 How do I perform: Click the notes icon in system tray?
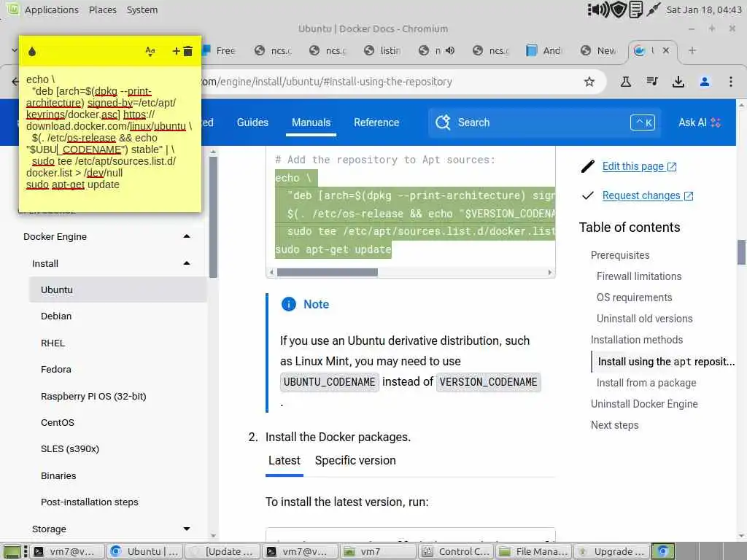pos(635,9)
